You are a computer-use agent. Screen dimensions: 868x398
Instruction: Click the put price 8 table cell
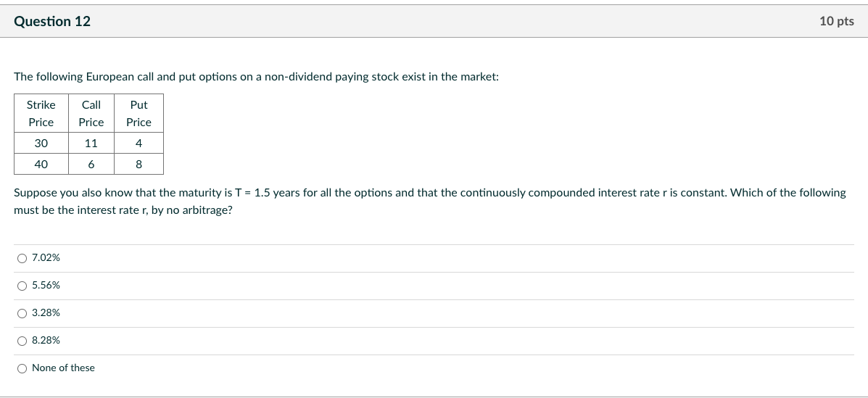(139, 165)
